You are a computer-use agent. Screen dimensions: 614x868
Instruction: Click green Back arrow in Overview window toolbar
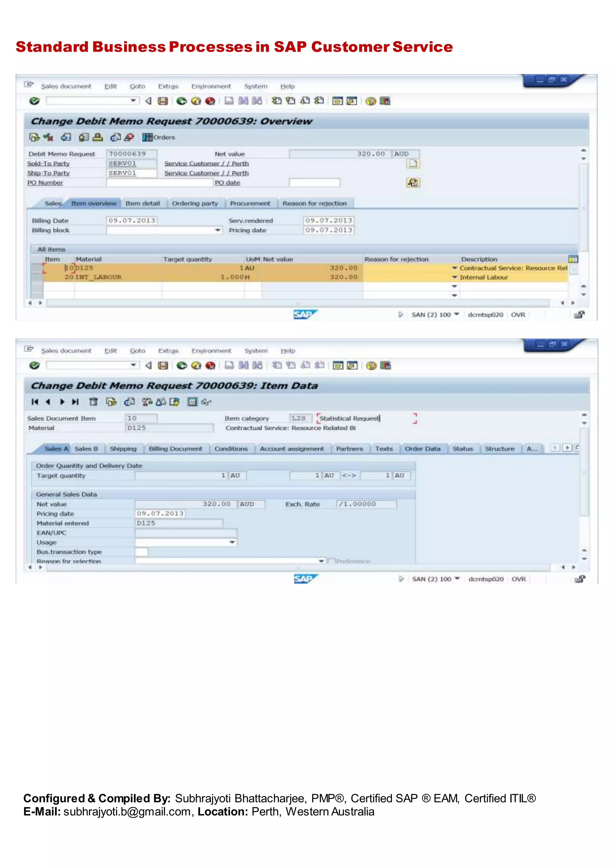(x=181, y=101)
